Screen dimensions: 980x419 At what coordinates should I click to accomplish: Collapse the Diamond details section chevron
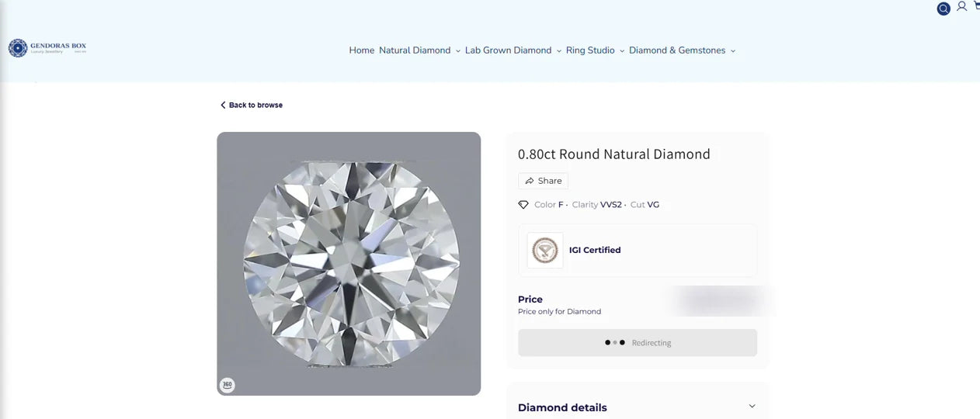(752, 406)
